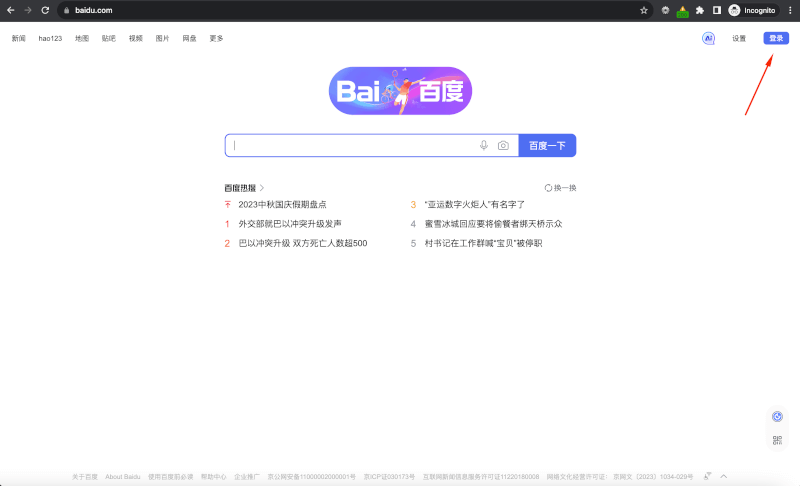This screenshot has height=486, width=800.
Task: Show the QR code floating icon
Action: (x=777, y=440)
